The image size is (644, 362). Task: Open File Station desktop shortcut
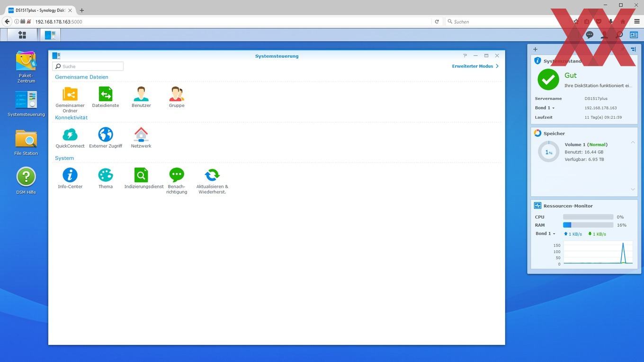[x=26, y=142]
